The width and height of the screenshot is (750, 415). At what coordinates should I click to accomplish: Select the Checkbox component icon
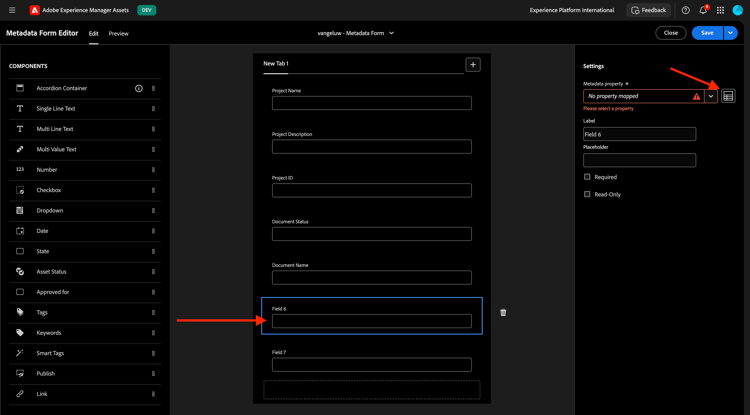(x=20, y=190)
